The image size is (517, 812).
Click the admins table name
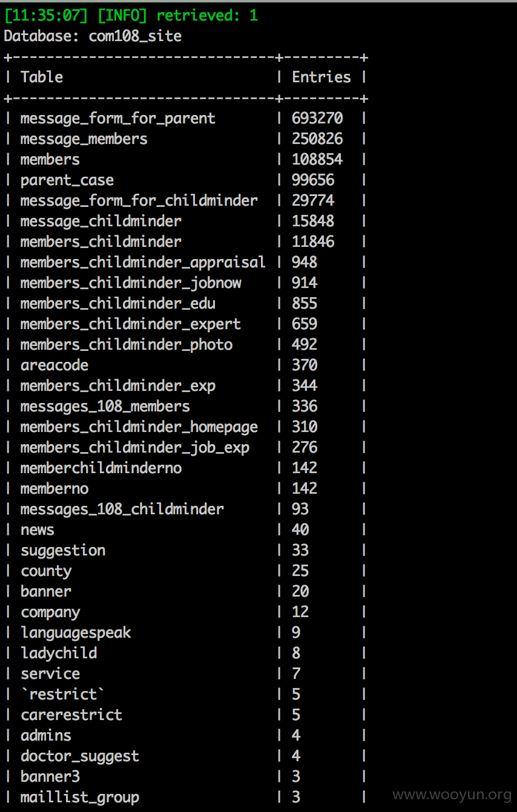point(46,735)
